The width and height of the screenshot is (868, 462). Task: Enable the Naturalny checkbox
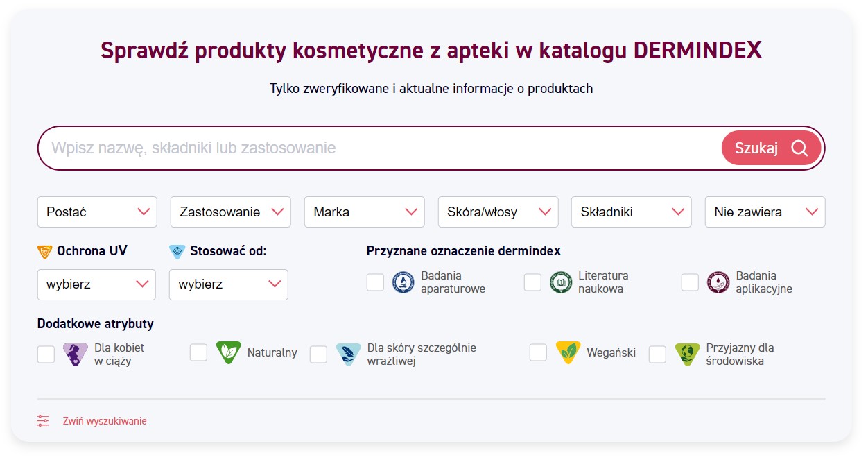(198, 352)
